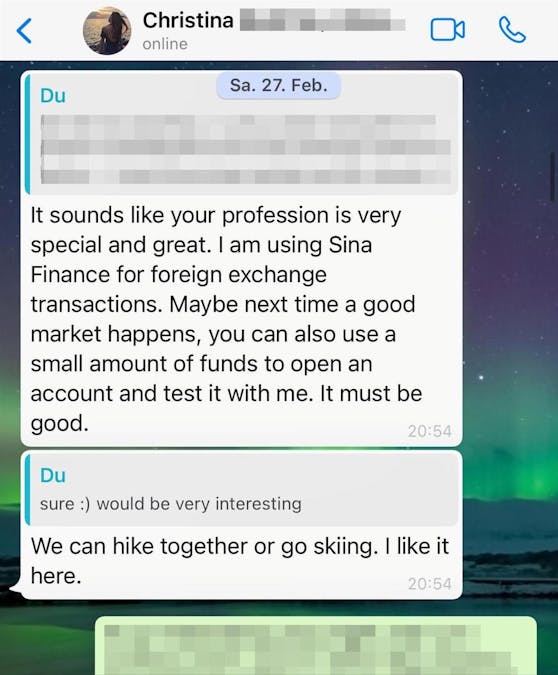Open the blurred quoted reply from Du
This screenshot has height=675, width=558.
(x=241, y=134)
